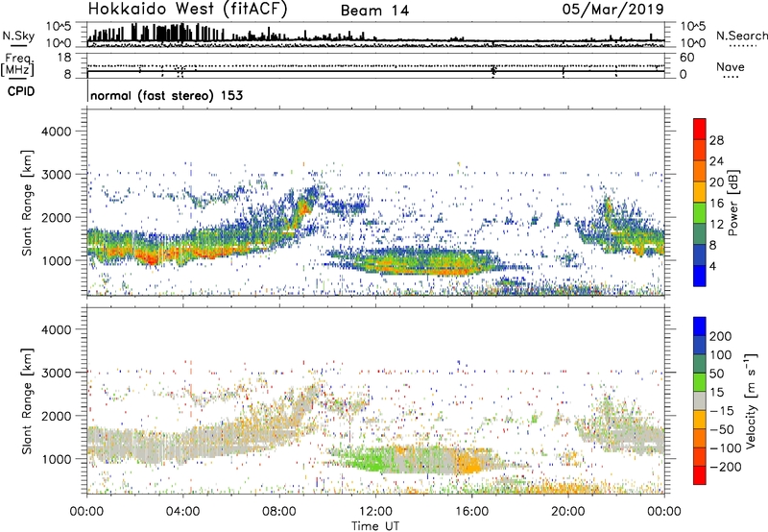The image size is (768, 532).
Task: Select the "1000" range tick in the power panel
Action: coord(57,260)
